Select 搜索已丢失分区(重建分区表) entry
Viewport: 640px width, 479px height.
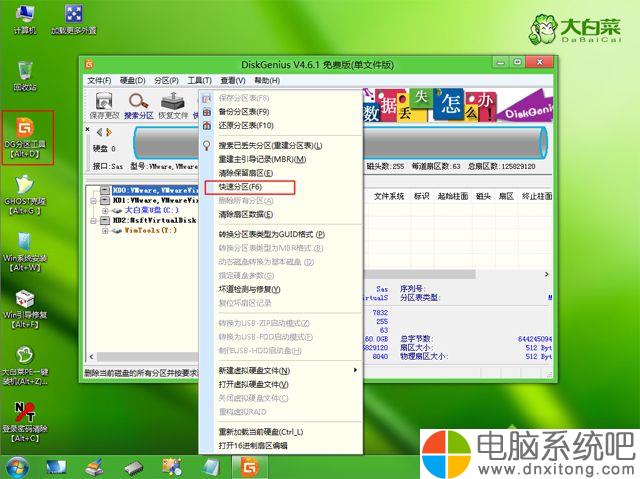click(281, 146)
